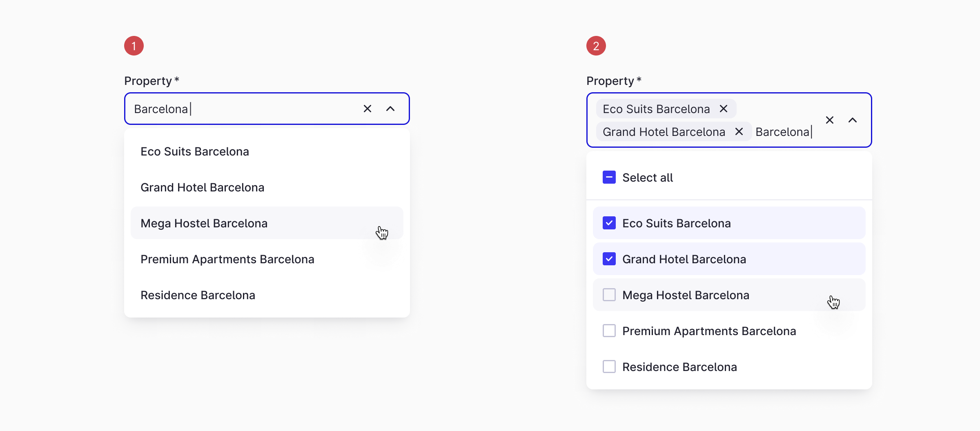Select Residence Barcelona from the list
The width and height of the screenshot is (980, 431).
click(x=198, y=295)
